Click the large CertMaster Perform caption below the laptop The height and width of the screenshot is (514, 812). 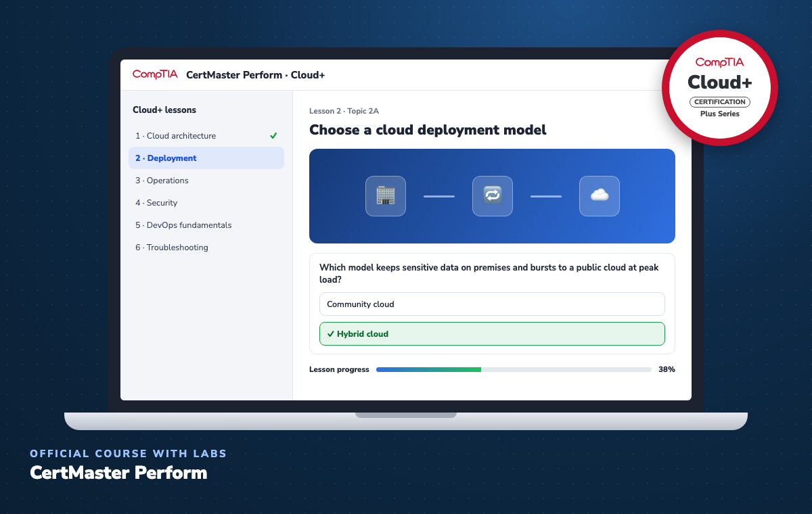click(x=118, y=473)
